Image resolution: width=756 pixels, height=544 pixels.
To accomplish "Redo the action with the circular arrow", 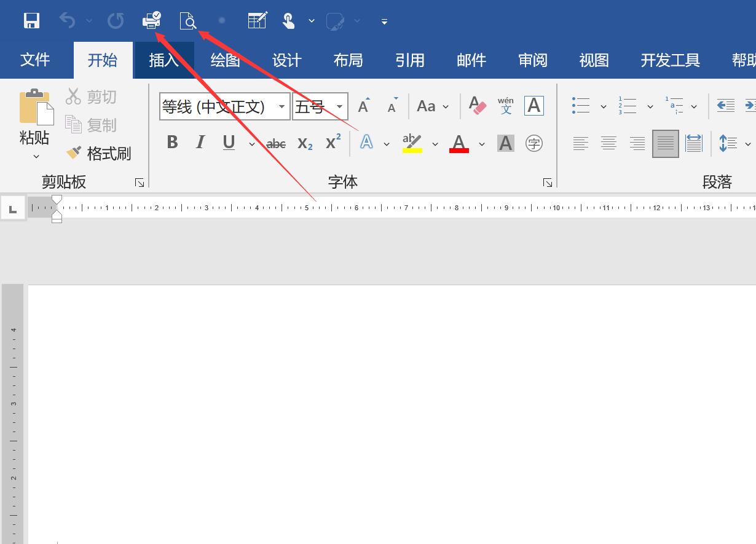I will point(116,21).
